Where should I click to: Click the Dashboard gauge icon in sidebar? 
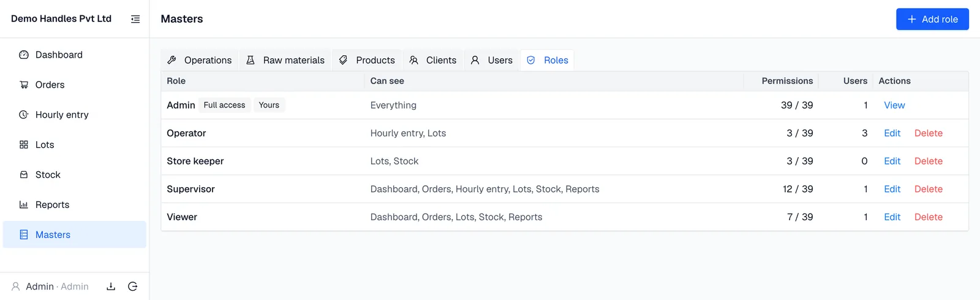(x=24, y=55)
